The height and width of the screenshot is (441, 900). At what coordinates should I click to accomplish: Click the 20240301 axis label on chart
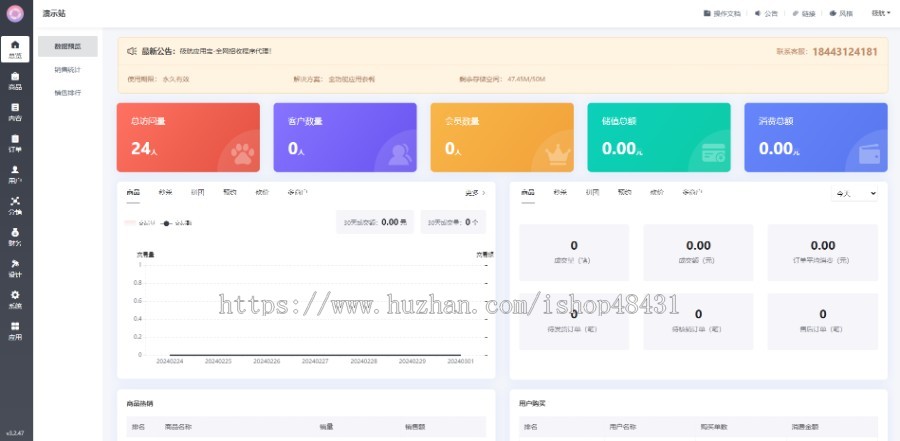tap(461, 361)
